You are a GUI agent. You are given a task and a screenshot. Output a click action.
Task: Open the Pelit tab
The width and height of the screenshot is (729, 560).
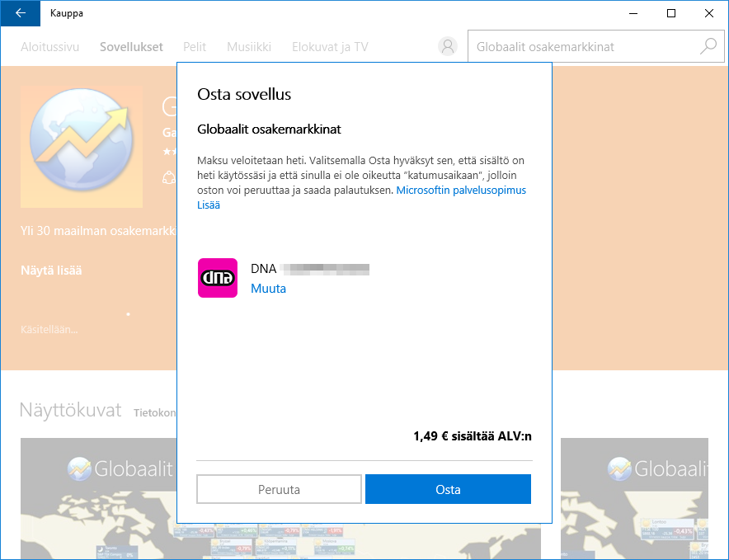[x=195, y=47]
